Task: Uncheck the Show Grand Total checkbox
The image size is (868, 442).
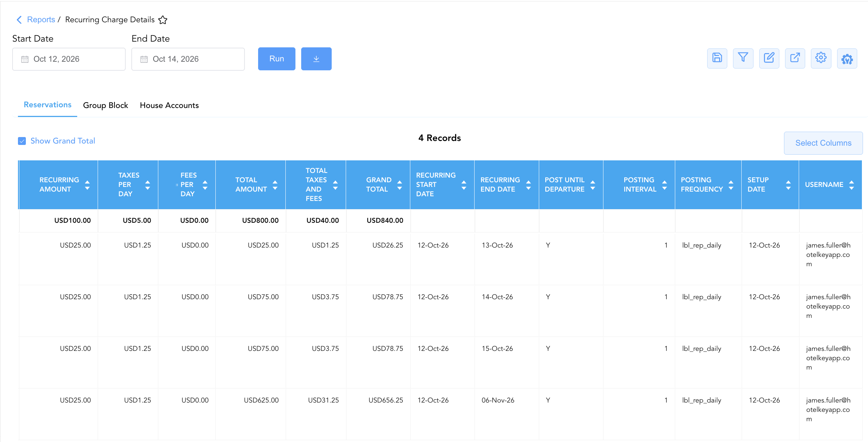Action: coord(22,141)
